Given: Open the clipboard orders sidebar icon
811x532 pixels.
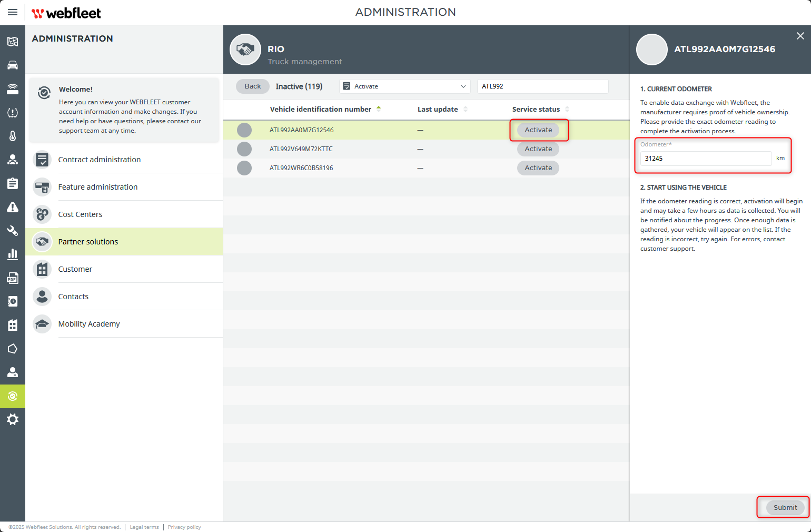Looking at the screenshot, I should pyautogui.click(x=13, y=183).
